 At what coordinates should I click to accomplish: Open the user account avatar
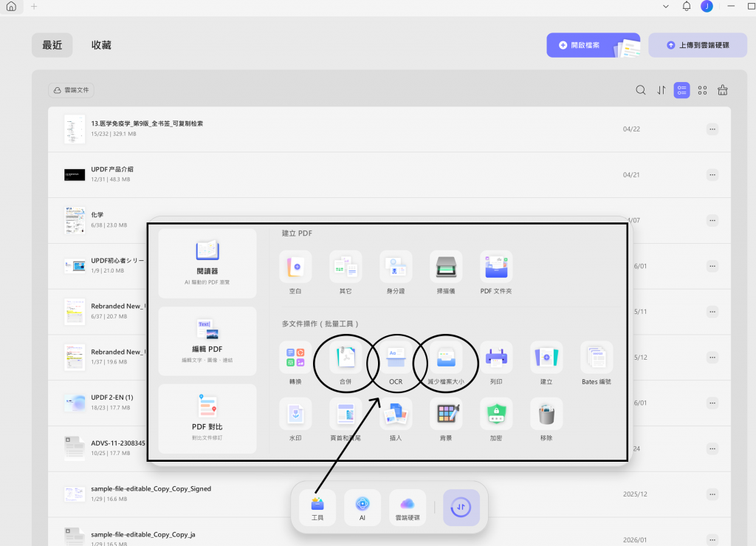[x=707, y=6]
